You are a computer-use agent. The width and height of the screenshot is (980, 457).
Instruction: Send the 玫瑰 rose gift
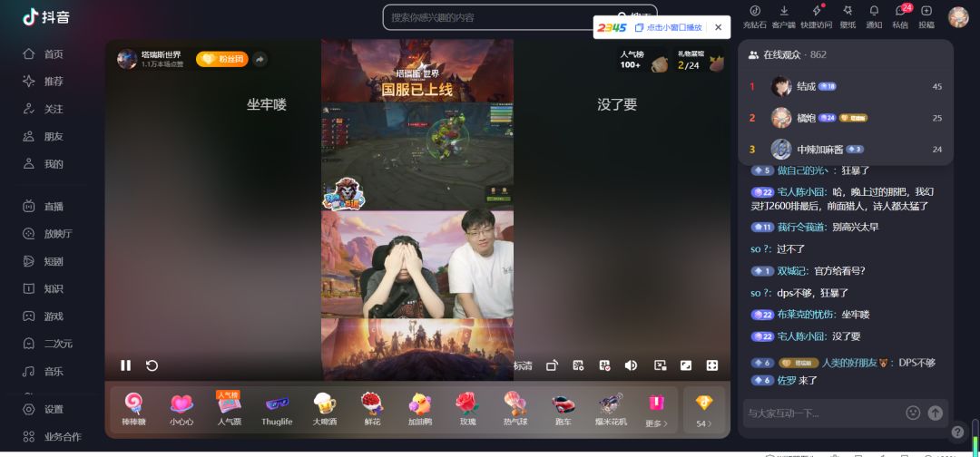pos(467,409)
